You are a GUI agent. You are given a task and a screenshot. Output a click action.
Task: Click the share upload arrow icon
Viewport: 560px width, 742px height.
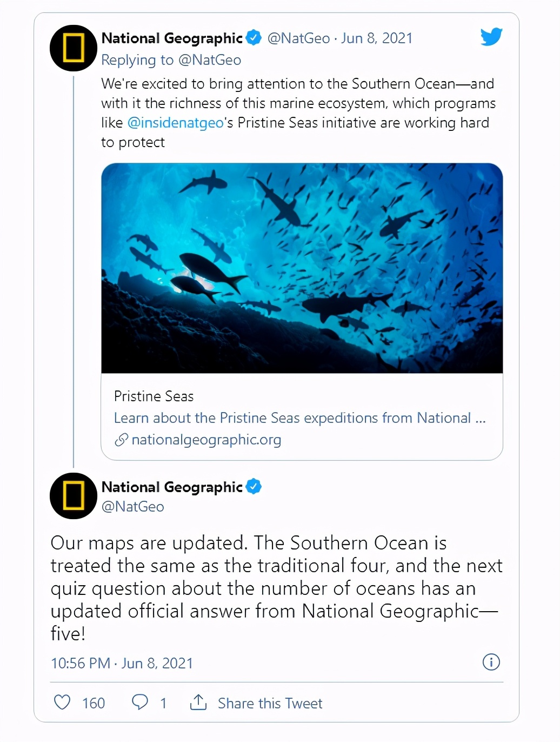[198, 701]
